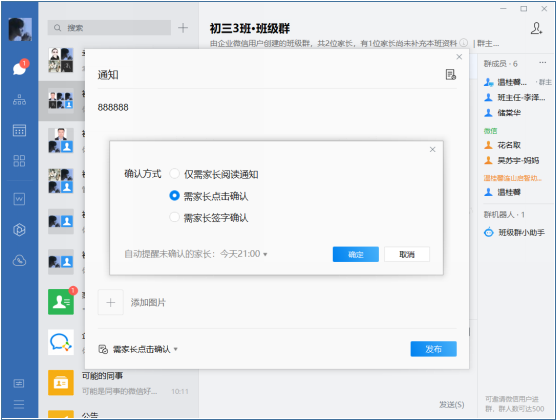Click the 初三3班·班级群 chat title
The width and height of the screenshot is (556, 420).
click(x=250, y=28)
